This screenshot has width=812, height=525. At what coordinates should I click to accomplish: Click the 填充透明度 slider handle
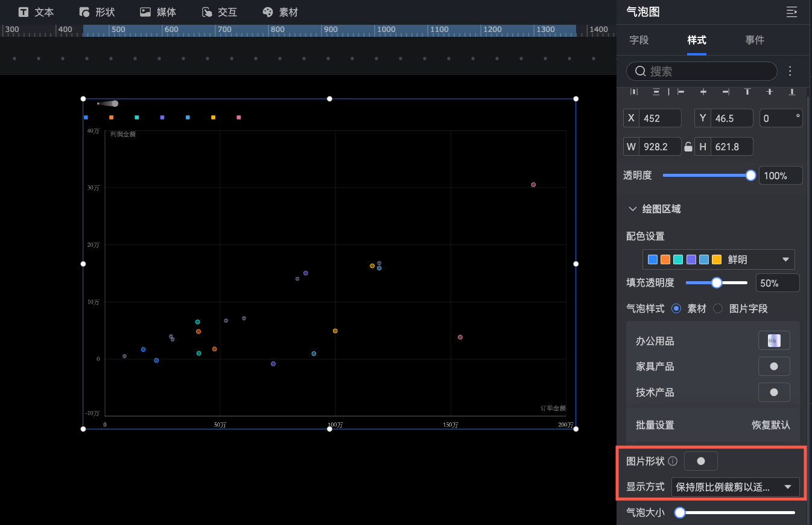coord(717,282)
